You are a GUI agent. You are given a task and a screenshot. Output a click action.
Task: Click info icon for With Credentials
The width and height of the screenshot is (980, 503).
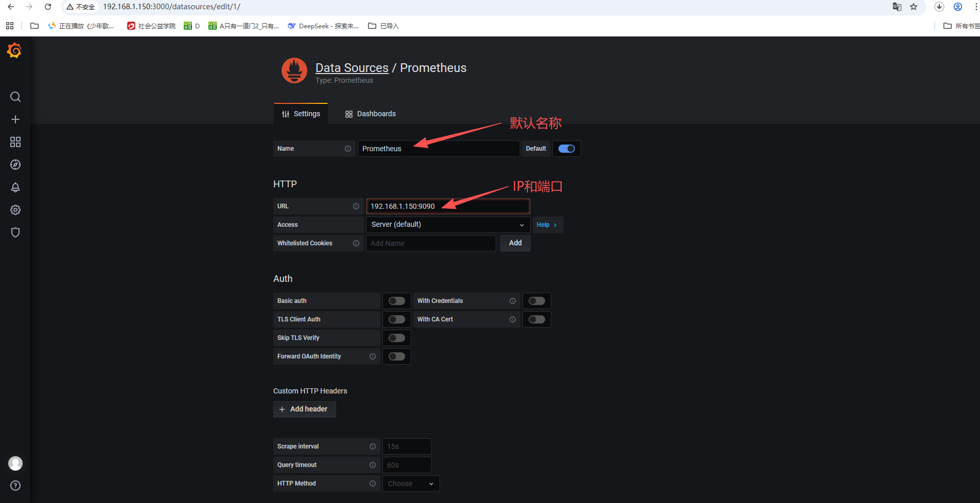point(513,301)
